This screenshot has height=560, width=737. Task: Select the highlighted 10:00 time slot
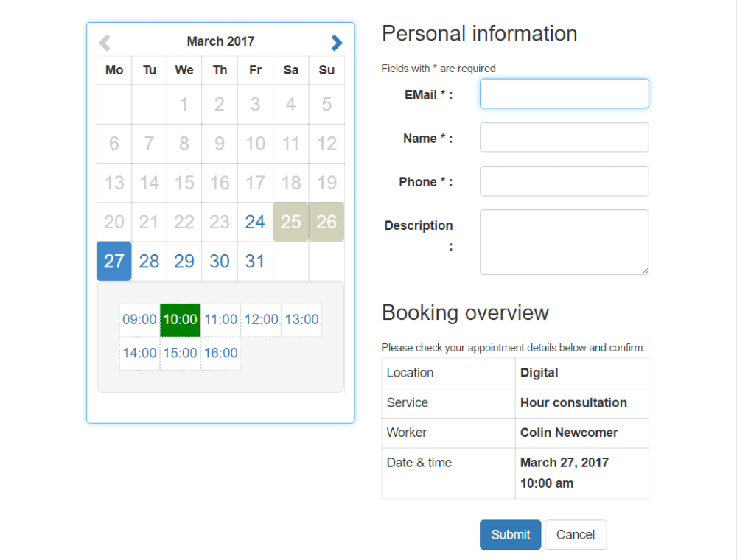coord(180,320)
